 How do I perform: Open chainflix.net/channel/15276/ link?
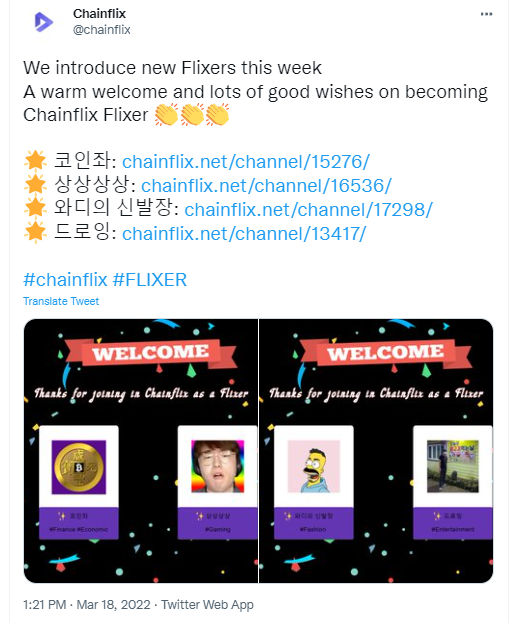[x=246, y=162]
